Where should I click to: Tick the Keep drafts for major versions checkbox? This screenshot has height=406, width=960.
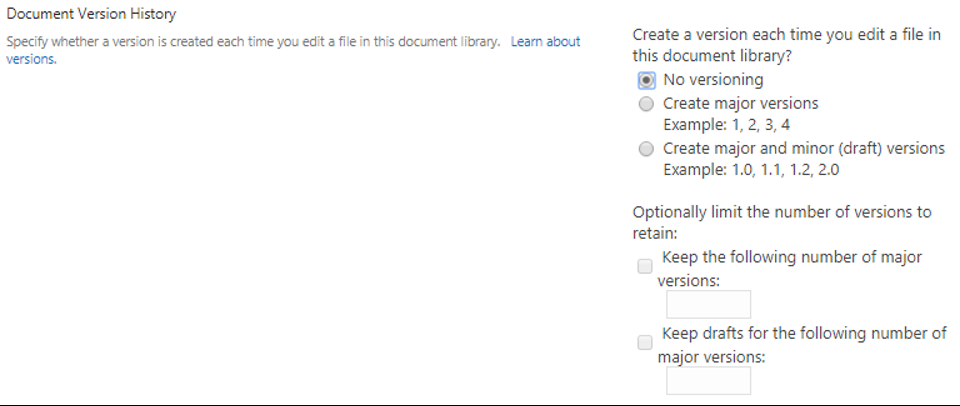pos(645,342)
